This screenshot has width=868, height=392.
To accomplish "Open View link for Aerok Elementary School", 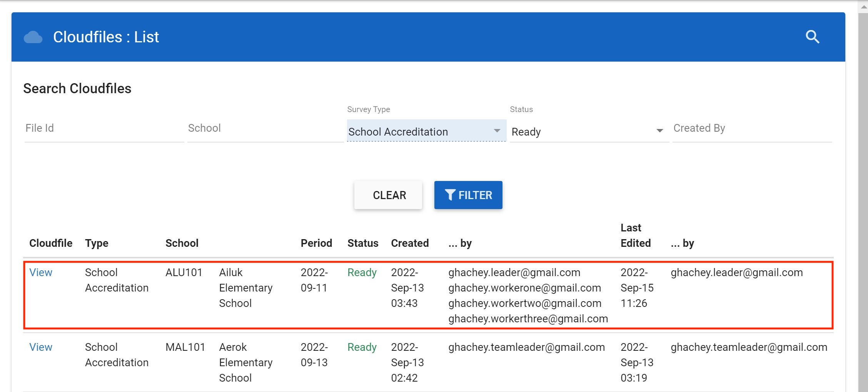I will click(x=41, y=347).
